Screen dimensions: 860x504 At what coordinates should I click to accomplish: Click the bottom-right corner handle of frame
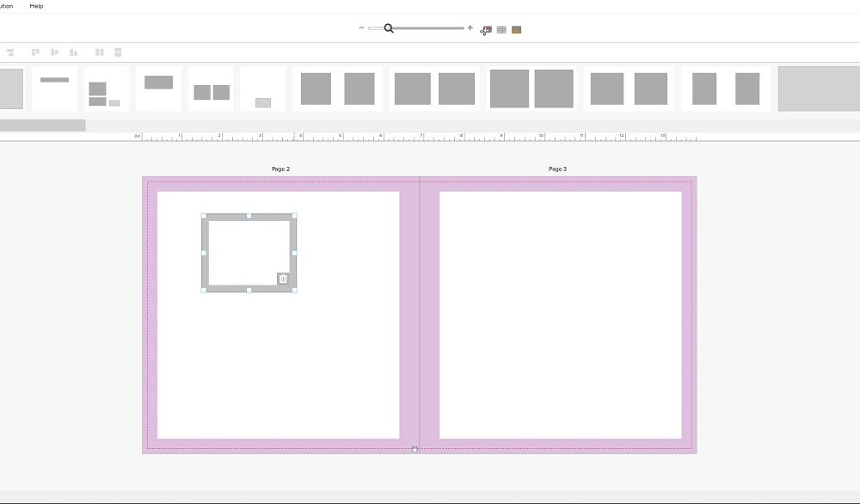[294, 290]
